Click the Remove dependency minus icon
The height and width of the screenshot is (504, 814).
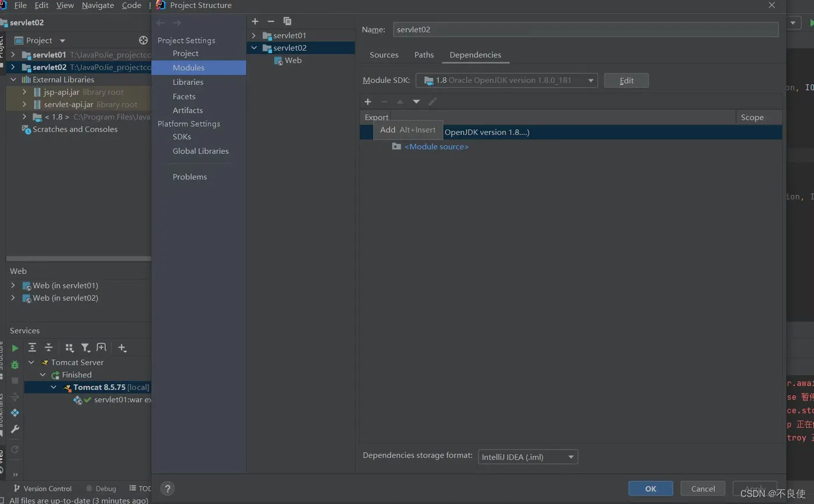pos(384,102)
